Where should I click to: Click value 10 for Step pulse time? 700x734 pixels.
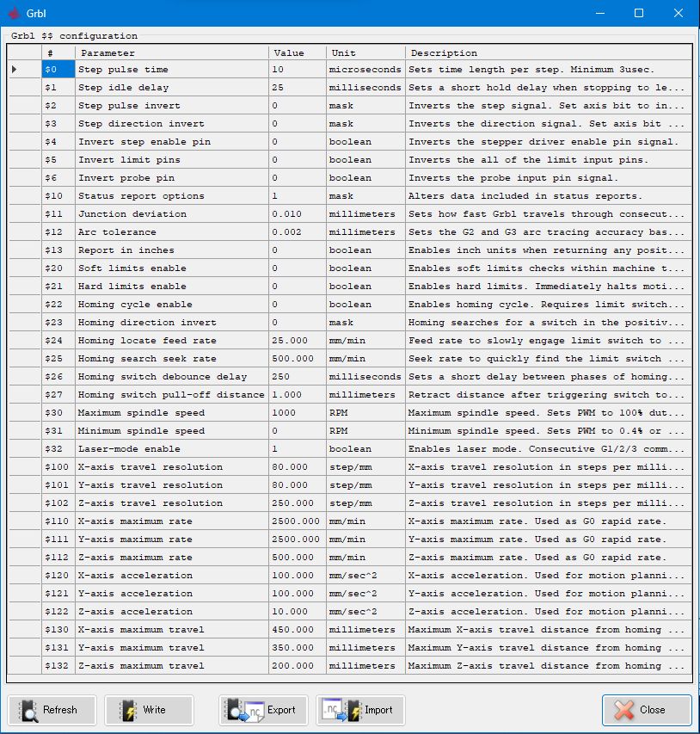pos(298,70)
